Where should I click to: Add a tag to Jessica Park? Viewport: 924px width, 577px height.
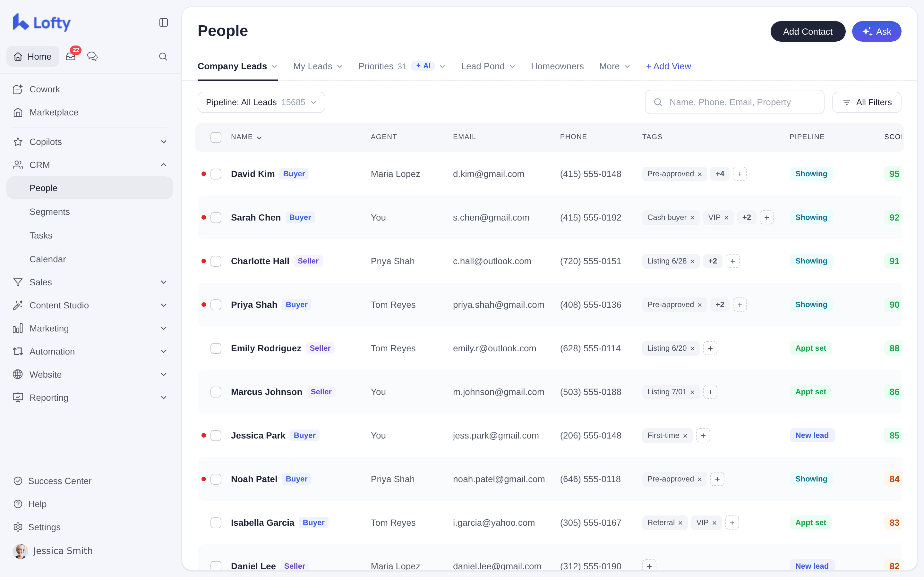pyautogui.click(x=703, y=435)
